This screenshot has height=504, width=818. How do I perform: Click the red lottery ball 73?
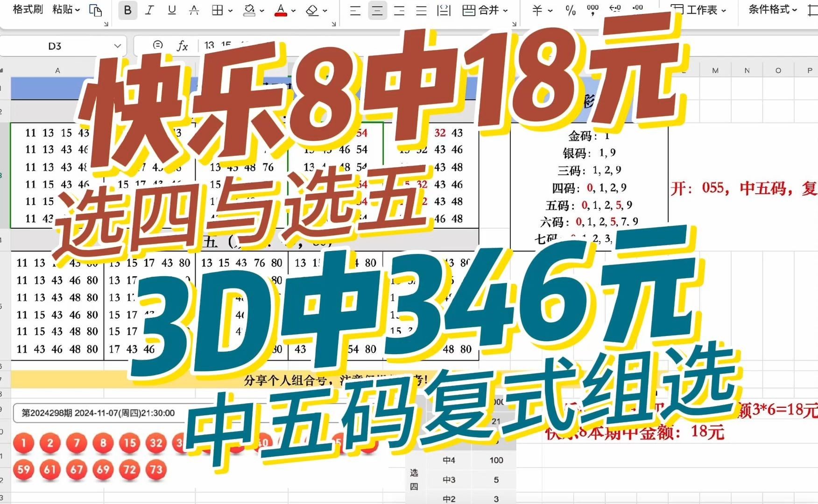[156, 469]
